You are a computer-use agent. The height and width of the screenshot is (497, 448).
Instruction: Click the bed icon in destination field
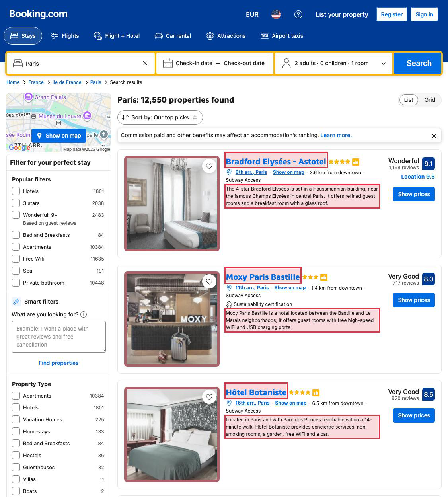pos(18,63)
